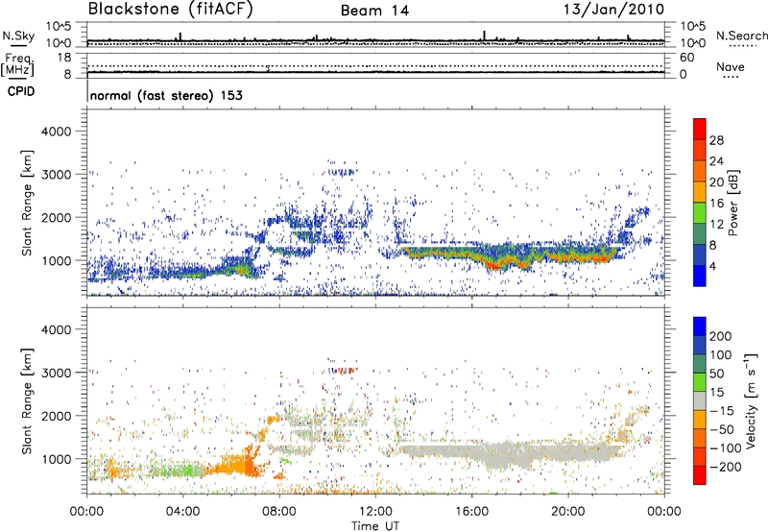
Task: Click the 'CPID' row label
Action: 21,91
